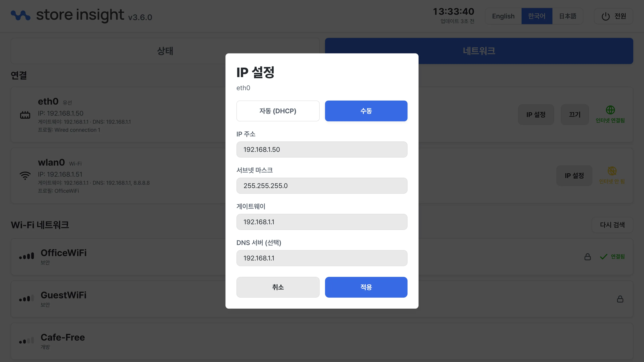Click the IP: 192.168.1.51 text
644x362 pixels.
pyautogui.click(x=60, y=174)
